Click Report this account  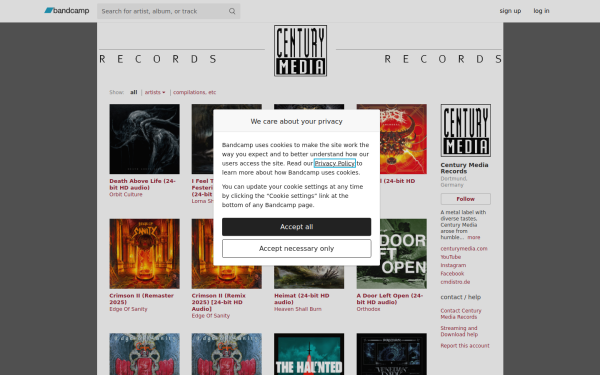click(465, 346)
